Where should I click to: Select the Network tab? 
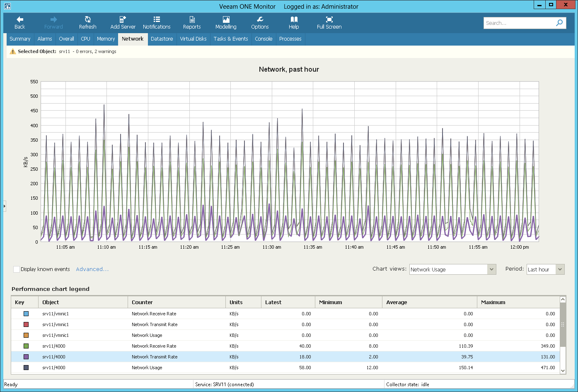pyautogui.click(x=133, y=39)
